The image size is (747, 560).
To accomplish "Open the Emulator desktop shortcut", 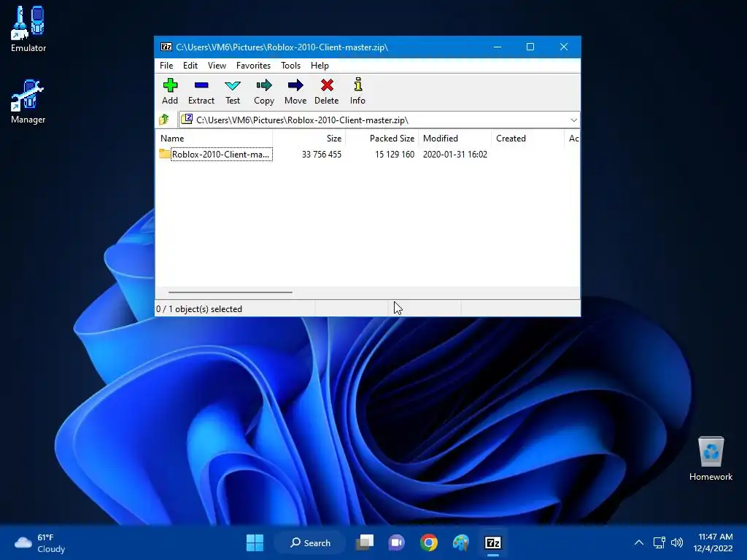I will pos(28,28).
